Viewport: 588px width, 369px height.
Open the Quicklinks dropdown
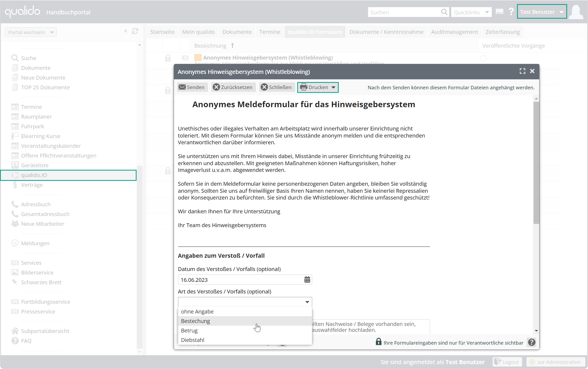pyautogui.click(x=471, y=12)
